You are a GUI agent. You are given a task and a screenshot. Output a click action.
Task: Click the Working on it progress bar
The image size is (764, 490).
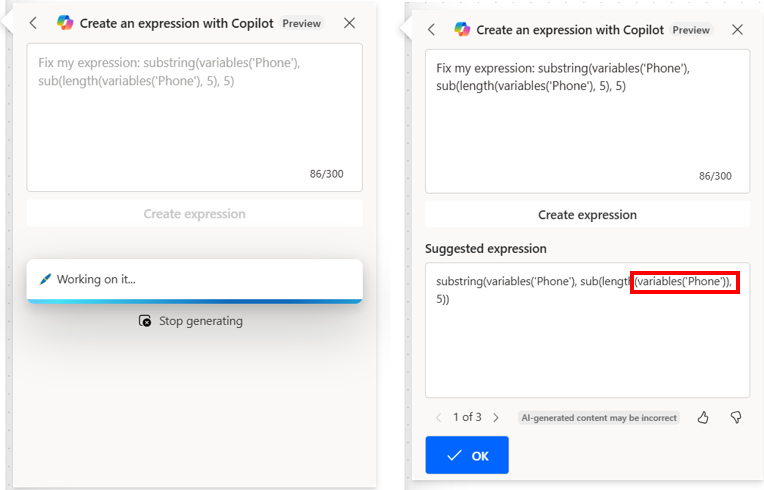[x=194, y=299]
